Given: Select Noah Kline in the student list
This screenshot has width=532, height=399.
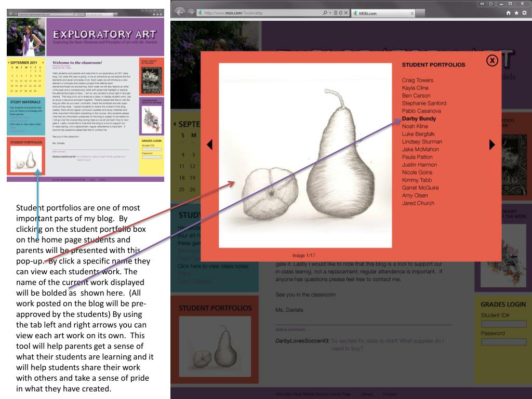Looking at the screenshot, I should [x=415, y=126].
